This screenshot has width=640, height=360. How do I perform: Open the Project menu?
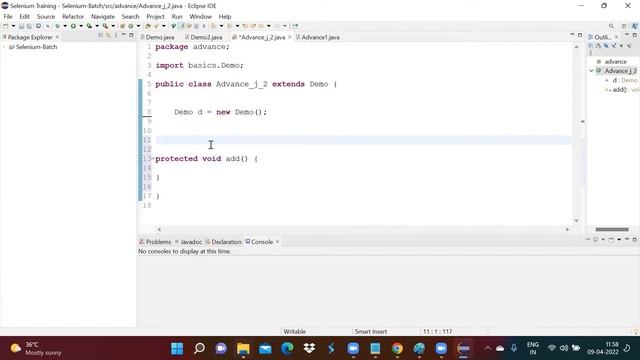coord(155,16)
